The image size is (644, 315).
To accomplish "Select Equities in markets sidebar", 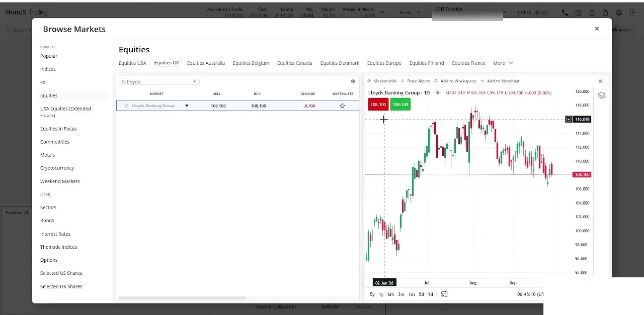I will click(49, 95).
